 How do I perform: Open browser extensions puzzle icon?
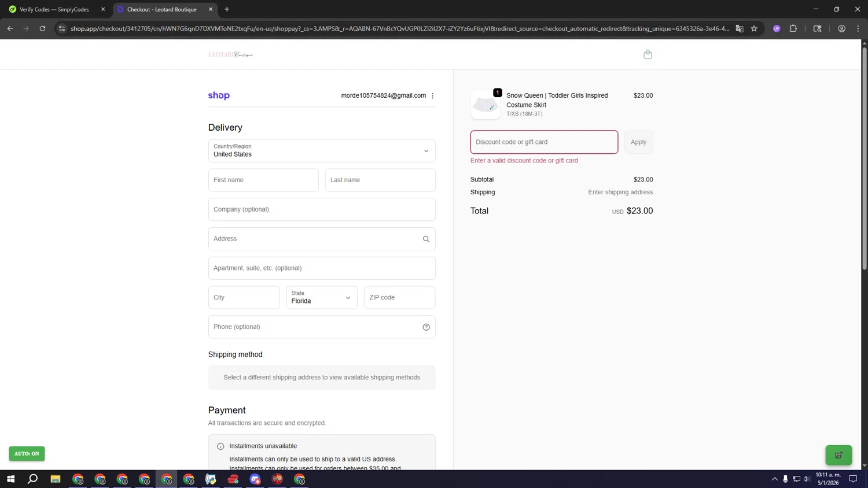(x=793, y=28)
